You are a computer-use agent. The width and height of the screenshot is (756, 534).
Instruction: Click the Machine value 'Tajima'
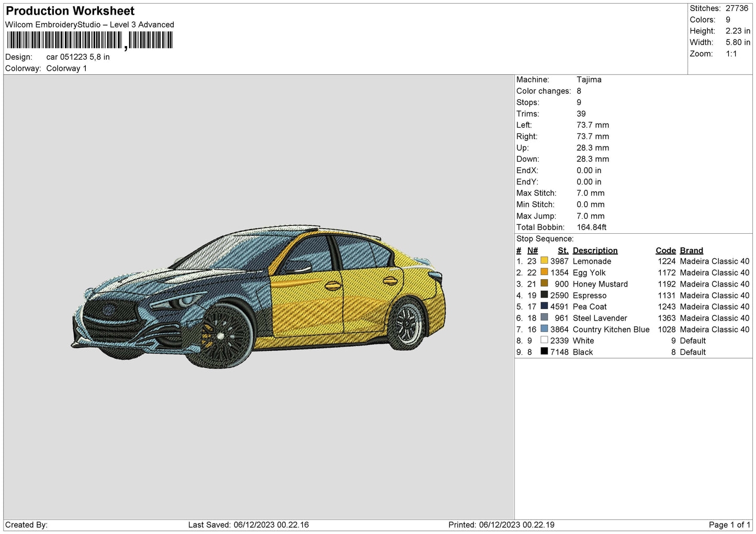[x=589, y=79]
